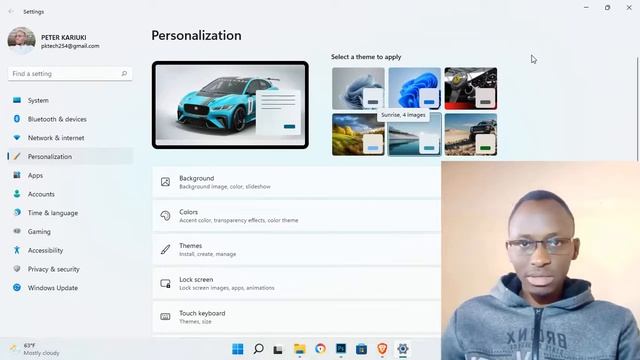
Task: Open Task View on the taskbar
Action: click(278, 349)
